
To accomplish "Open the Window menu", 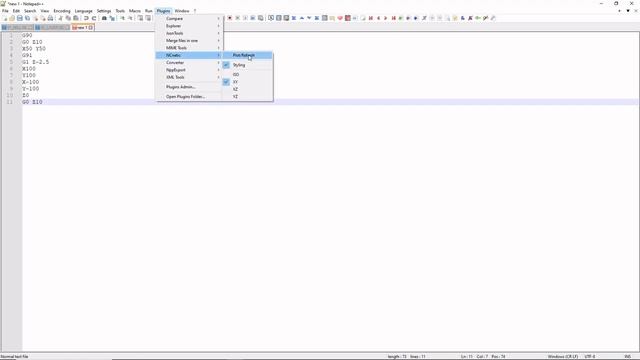I will tap(182, 11).
